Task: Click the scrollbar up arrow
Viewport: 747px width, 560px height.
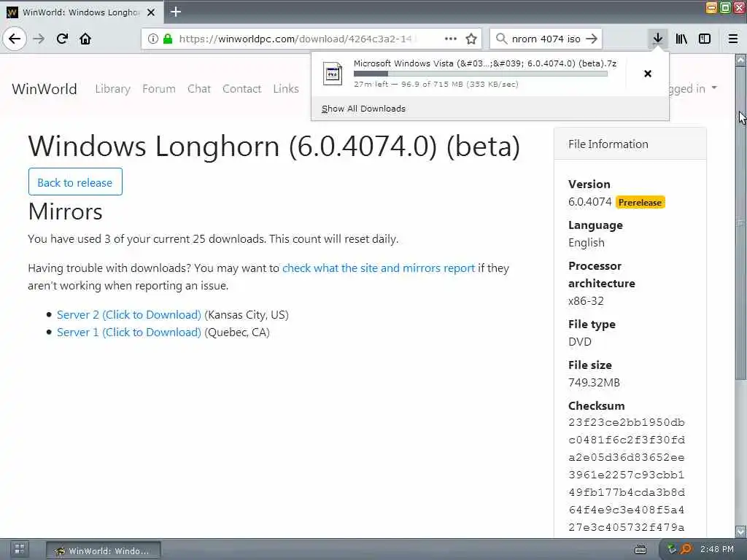Action: coord(740,61)
